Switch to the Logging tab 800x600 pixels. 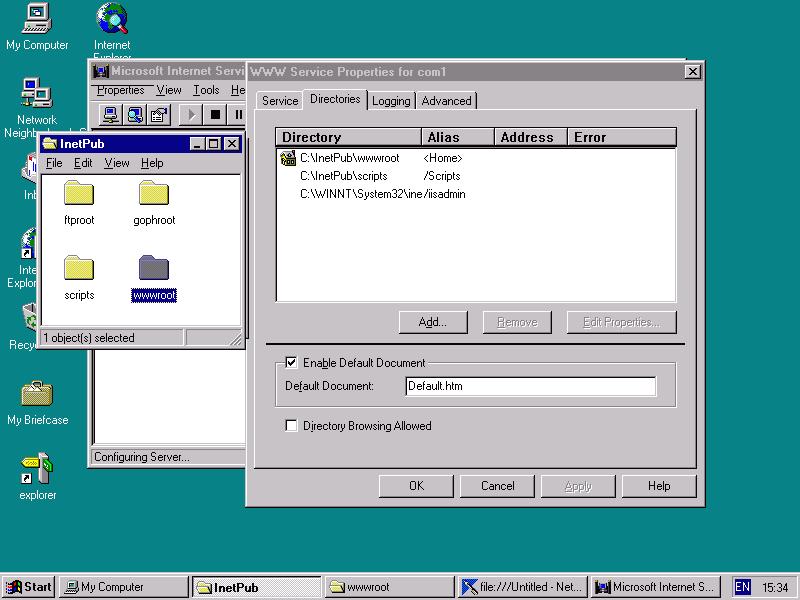pyautogui.click(x=391, y=101)
